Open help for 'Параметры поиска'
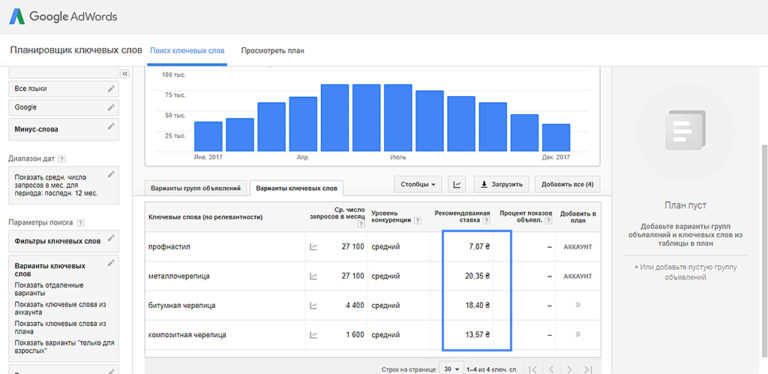 pos(80,223)
